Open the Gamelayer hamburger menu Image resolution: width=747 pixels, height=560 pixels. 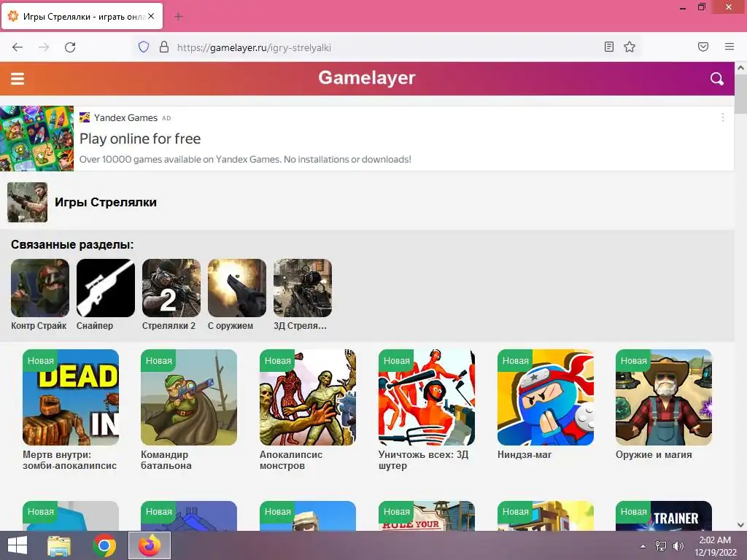pos(18,79)
